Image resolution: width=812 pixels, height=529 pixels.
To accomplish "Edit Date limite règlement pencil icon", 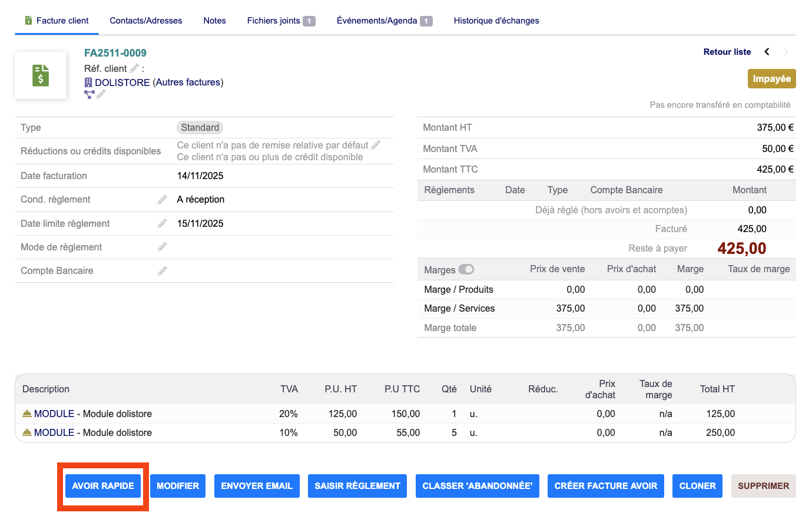I will click(162, 224).
